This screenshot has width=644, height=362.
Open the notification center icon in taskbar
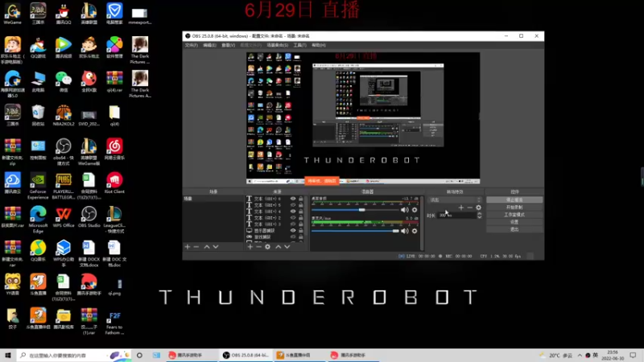(x=633, y=356)
